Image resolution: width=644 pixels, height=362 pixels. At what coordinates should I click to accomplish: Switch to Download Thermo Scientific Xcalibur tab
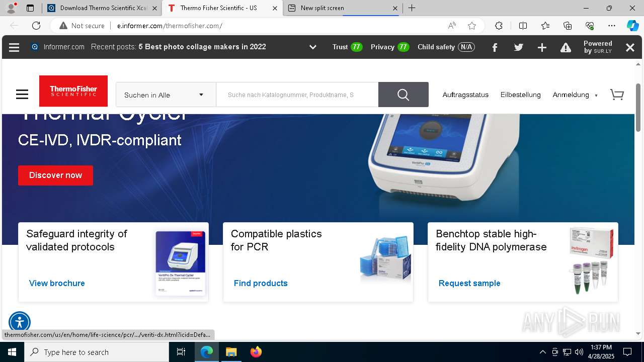[x=102, y=8]
